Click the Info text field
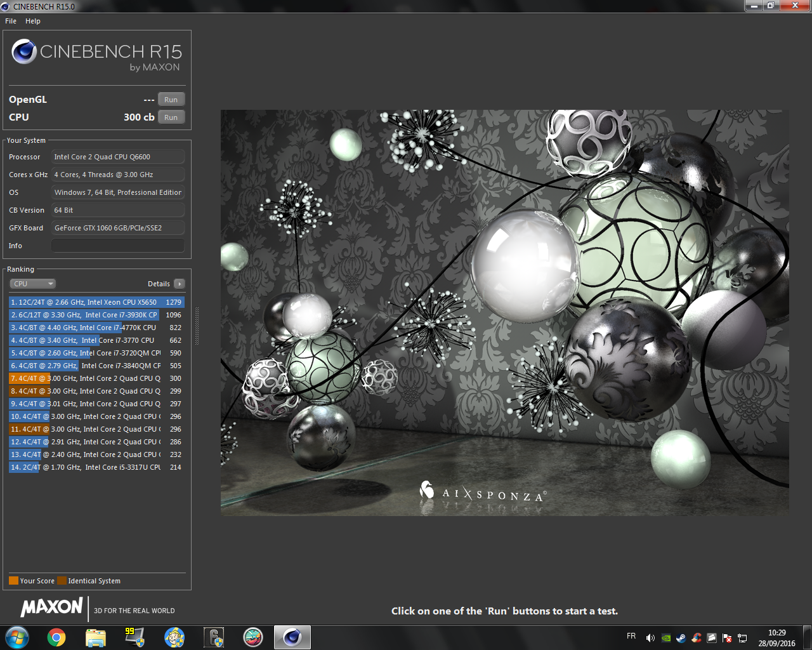The width and height of the screenshot is (812, 650). [118, 246]
